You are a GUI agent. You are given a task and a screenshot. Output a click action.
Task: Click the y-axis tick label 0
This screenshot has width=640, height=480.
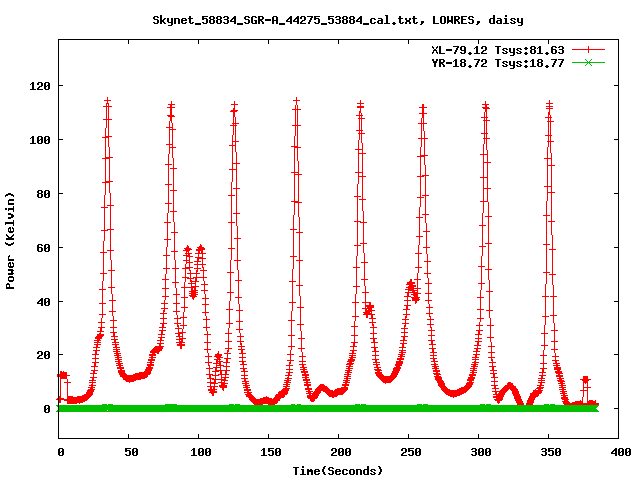click(47, 409)
